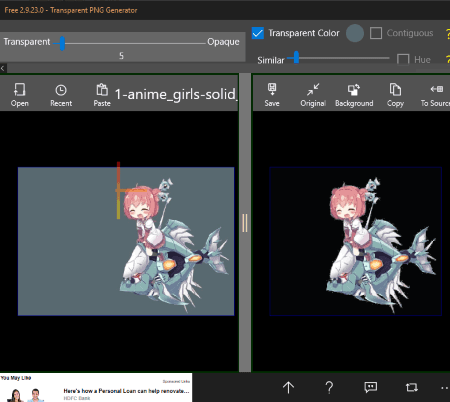View result at Original size
Image resolution: width=450 pixels, height=402 pixels.
tap(313, 95)
